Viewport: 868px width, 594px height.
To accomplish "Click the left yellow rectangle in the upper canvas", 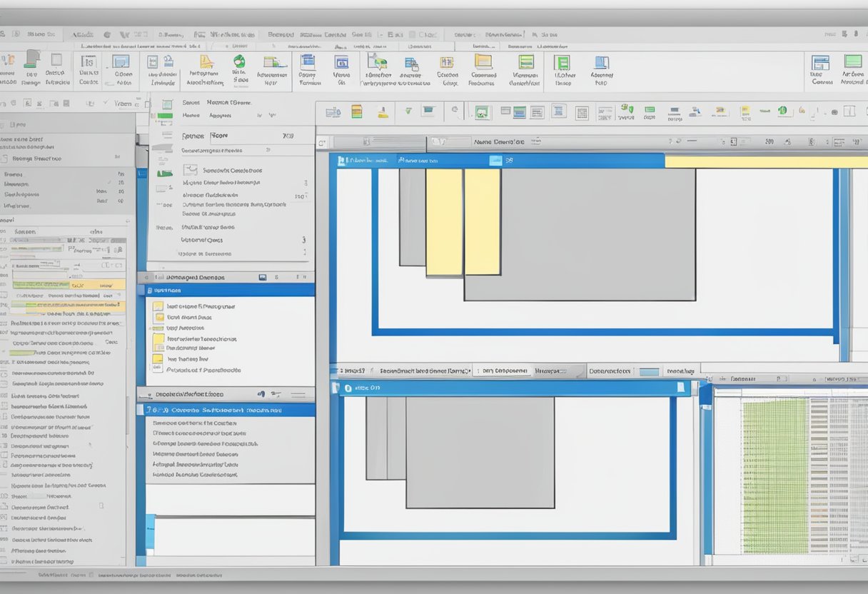I will pyautogui.click(x=444, y=222).
